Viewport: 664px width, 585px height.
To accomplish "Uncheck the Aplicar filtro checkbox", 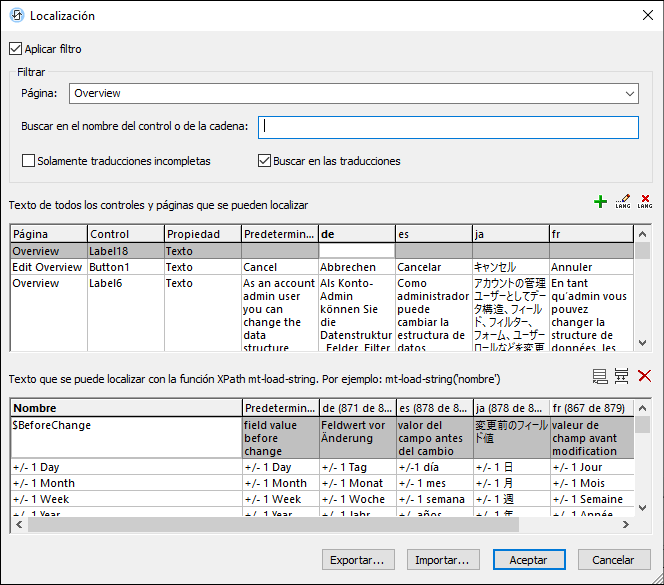I will (x=15, y=49).
